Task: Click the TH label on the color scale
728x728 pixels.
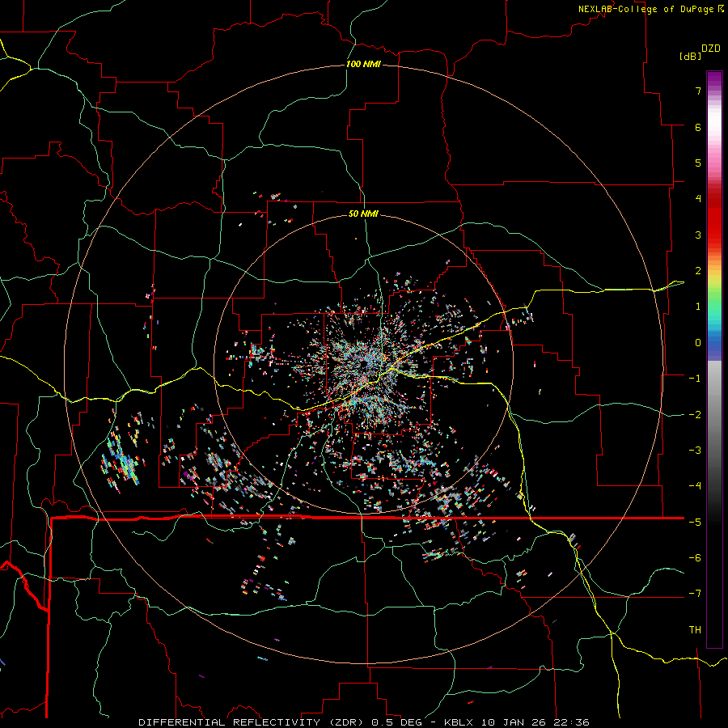Action: 695,630
